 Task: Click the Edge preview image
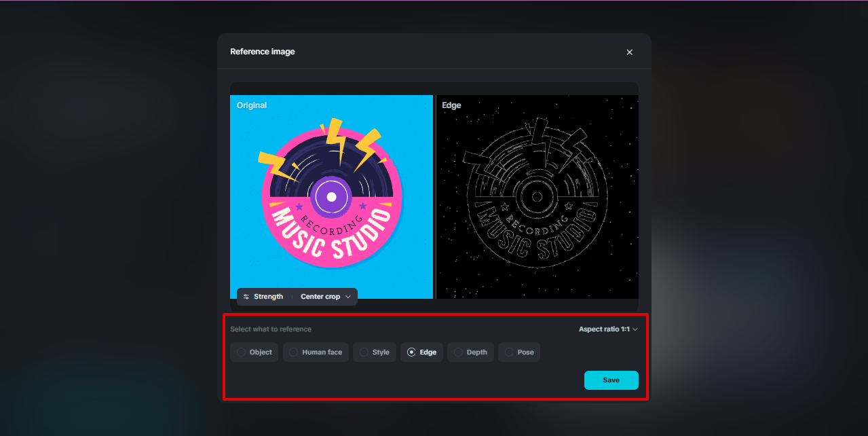537,197
